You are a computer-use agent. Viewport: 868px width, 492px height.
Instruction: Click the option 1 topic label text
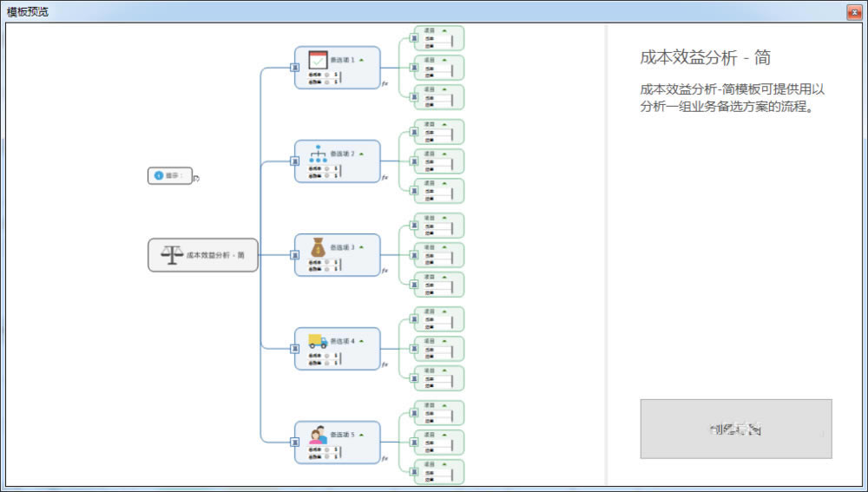(x=342, y=60)
